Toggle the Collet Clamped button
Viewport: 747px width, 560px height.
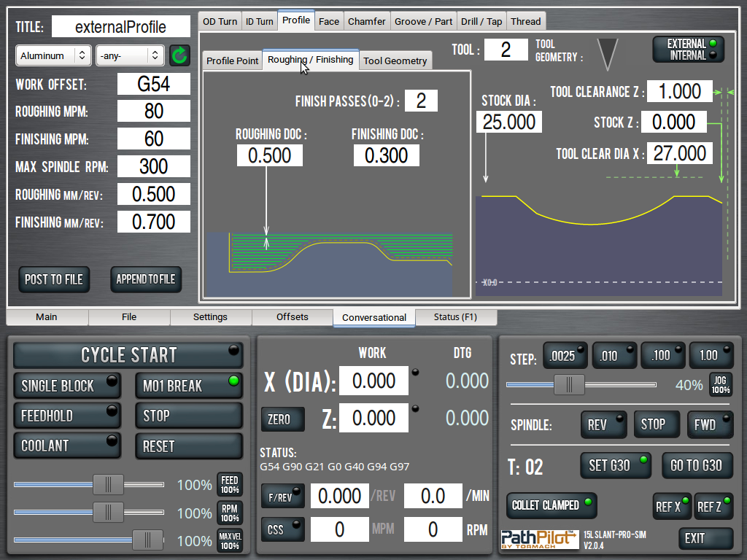[551, 505]
